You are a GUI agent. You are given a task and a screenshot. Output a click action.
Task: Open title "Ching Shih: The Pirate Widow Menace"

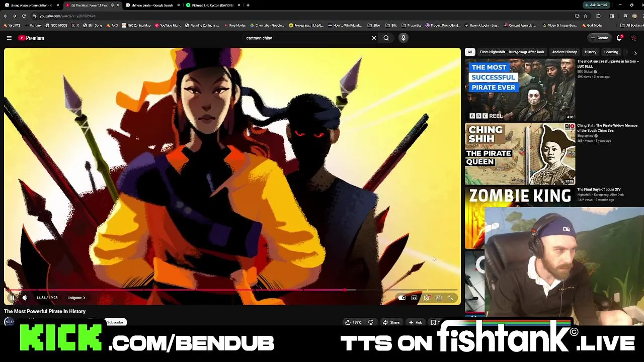(607, 128)
